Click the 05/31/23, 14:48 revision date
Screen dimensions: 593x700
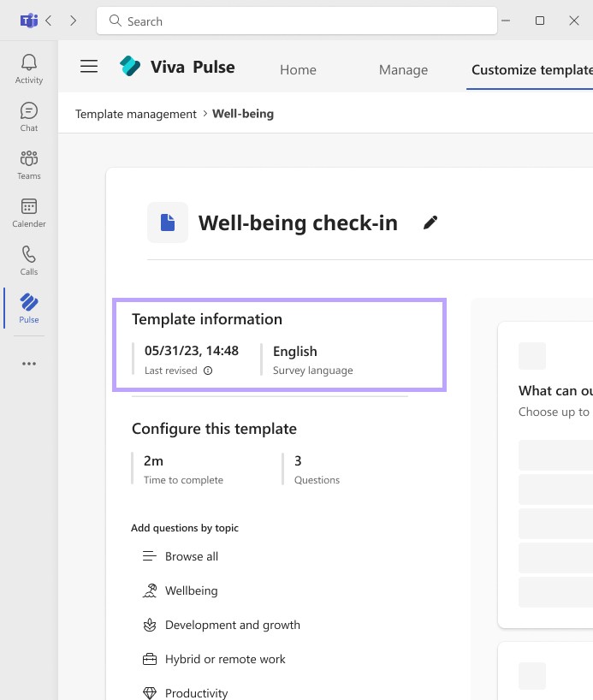192,351
